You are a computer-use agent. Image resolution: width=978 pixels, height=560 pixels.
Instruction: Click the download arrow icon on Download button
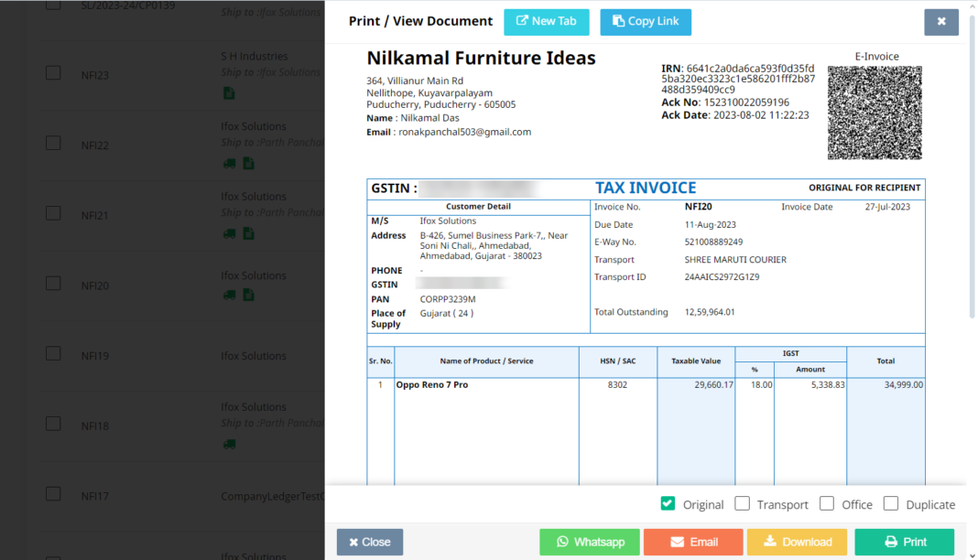pos(769,542)
